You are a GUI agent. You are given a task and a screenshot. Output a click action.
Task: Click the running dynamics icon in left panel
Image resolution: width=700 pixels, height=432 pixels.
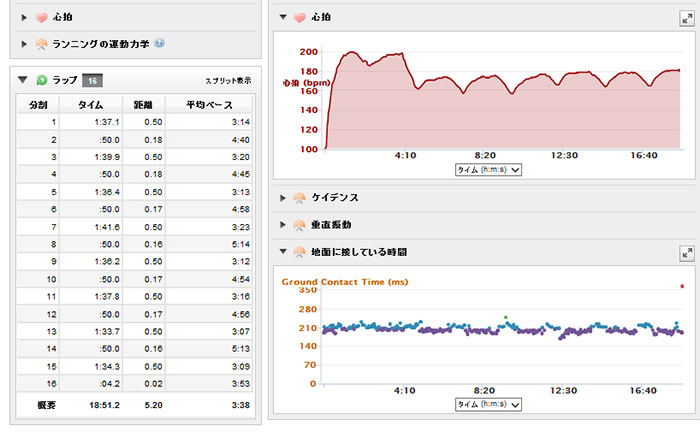coord(41,44)
